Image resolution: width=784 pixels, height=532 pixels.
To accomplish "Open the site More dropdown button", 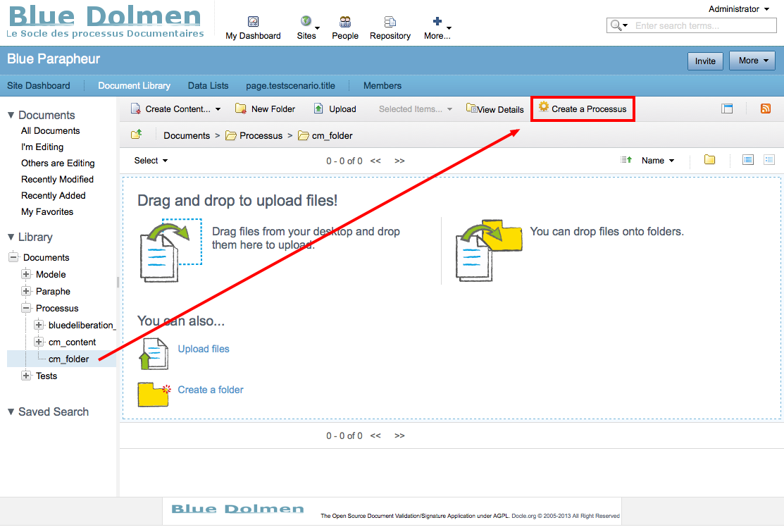I will [752, 61].
